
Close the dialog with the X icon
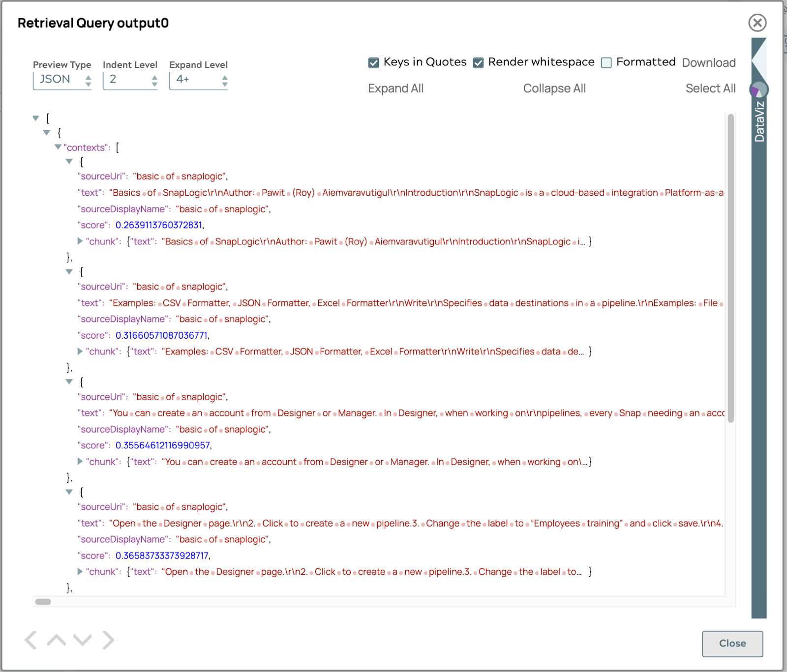click(x=757, y=23)
